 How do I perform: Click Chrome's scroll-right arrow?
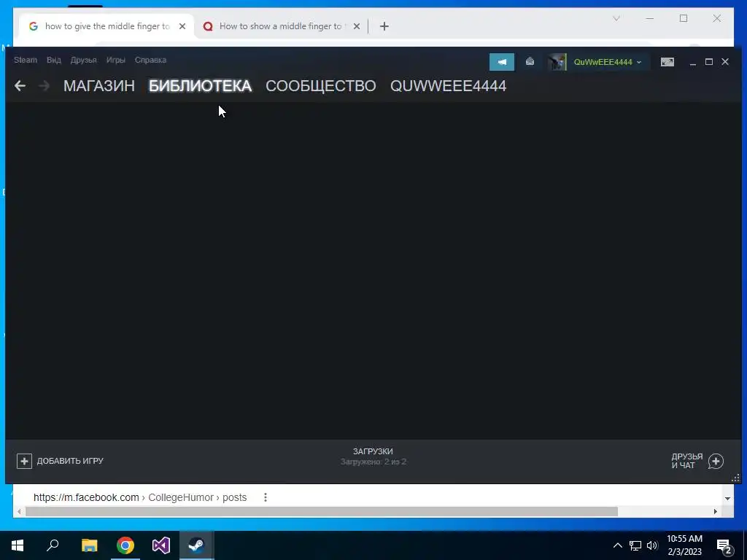tap(715, 511)
